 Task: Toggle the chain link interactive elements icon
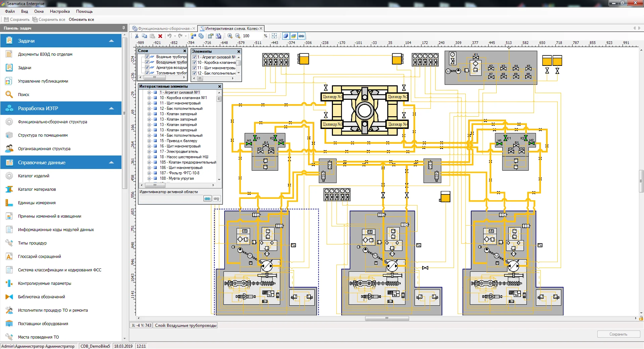(301, 36)
